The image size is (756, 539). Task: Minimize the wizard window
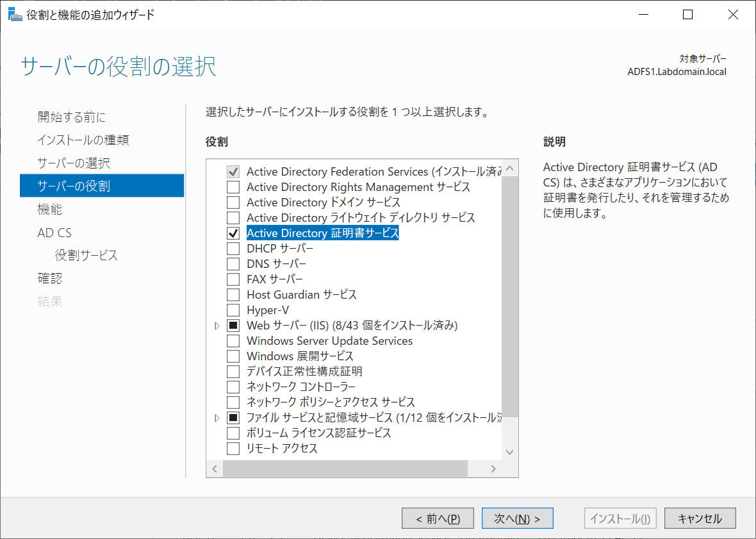click(x=643, y=15)
